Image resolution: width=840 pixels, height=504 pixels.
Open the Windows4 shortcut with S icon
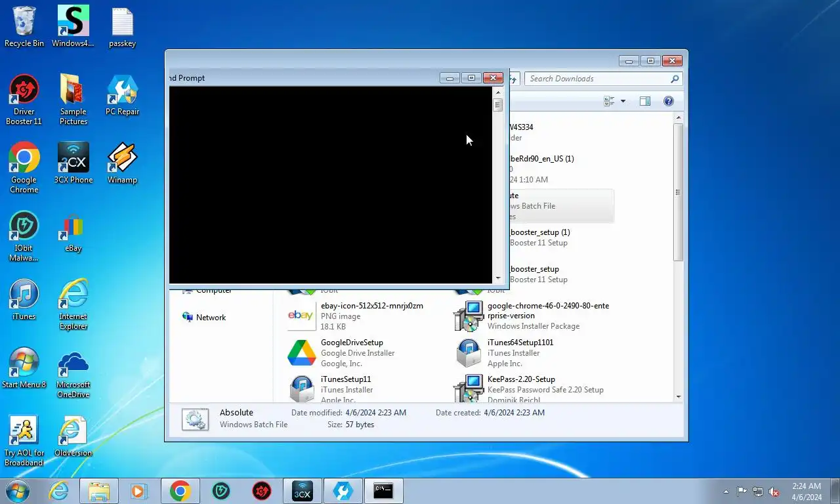pyautogui.click(x=73, y=26)
